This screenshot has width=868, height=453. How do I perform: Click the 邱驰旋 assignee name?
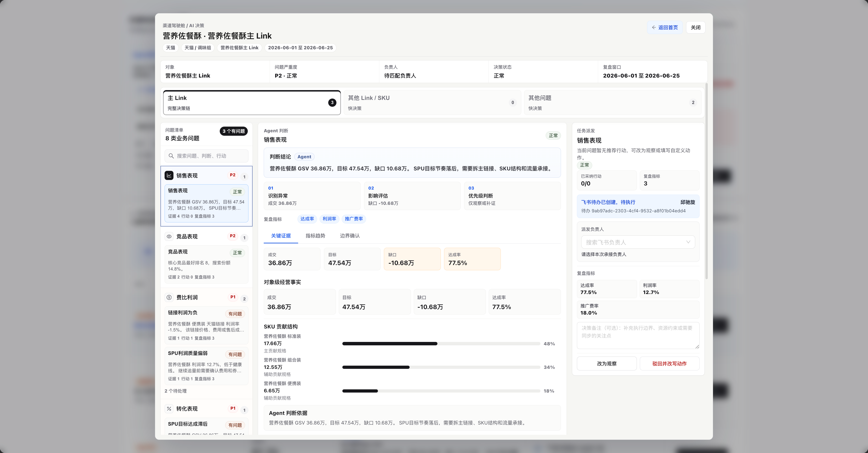click(687, 202)
